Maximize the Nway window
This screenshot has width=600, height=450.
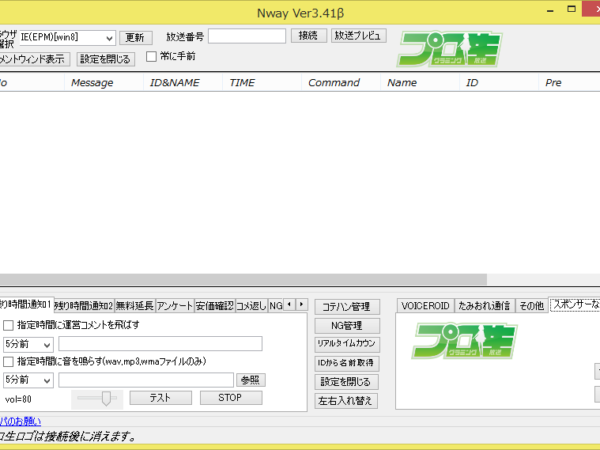(x=571, y=9)
